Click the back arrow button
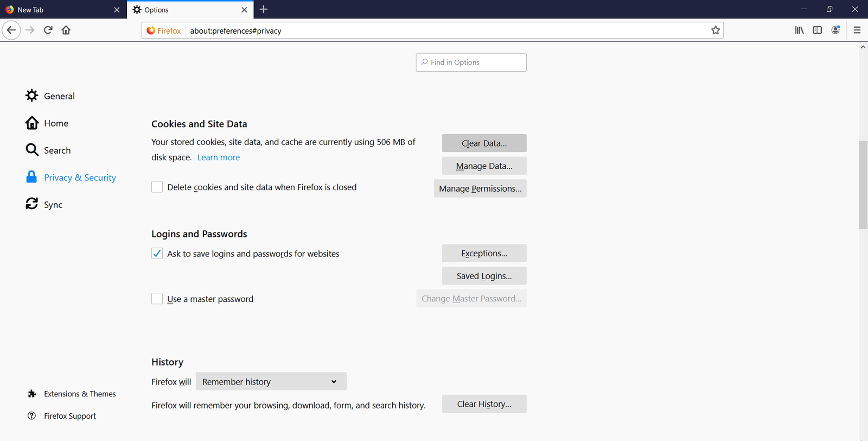 pyautogui.click(x=11, y=30)
